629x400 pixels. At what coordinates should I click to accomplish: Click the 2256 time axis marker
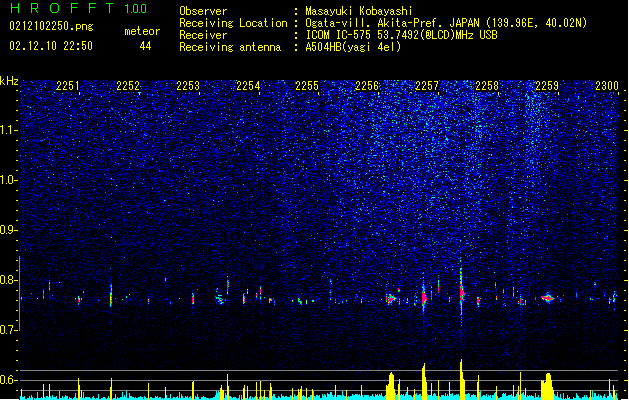tap(367, 86)
